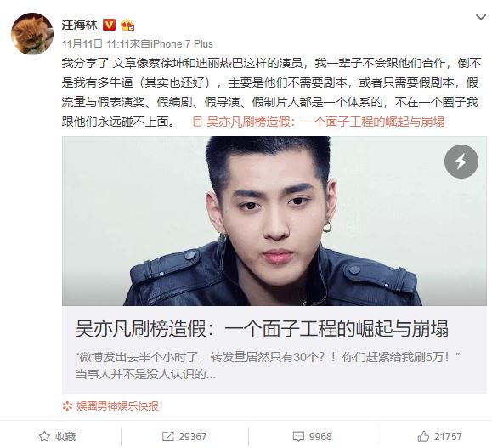492x448 pixels.
Task: Click the article excerpt preview text
Action: (x=268, y=366)
